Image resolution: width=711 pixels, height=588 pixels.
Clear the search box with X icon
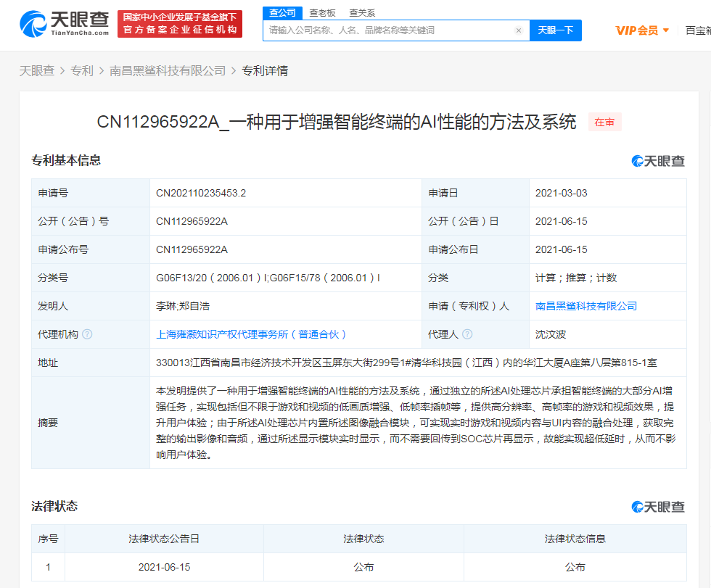click(519, 30)
